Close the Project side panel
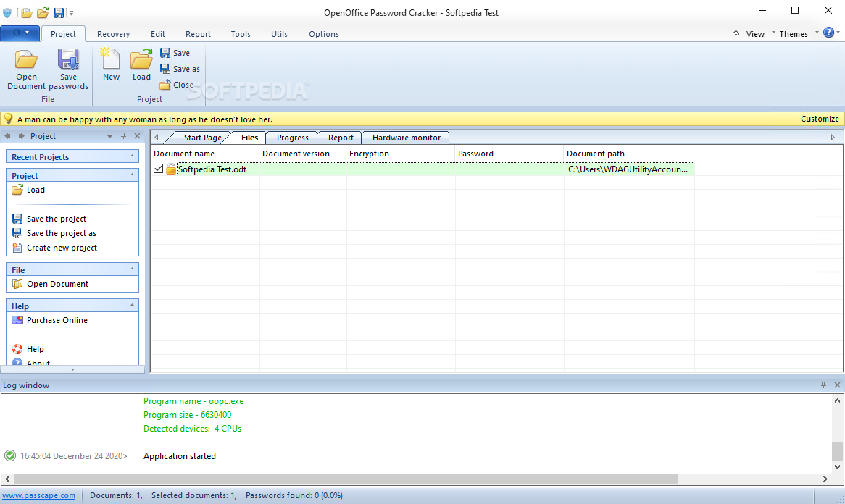 tap(138, 135)
